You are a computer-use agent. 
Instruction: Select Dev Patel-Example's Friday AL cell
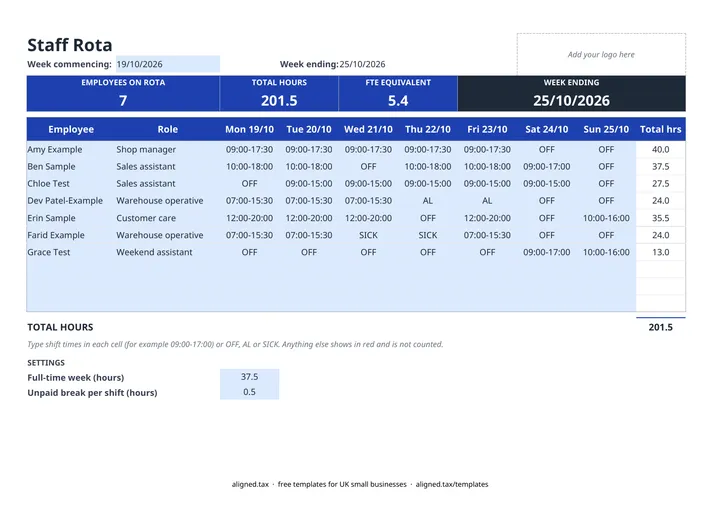[x=487, y=201]
